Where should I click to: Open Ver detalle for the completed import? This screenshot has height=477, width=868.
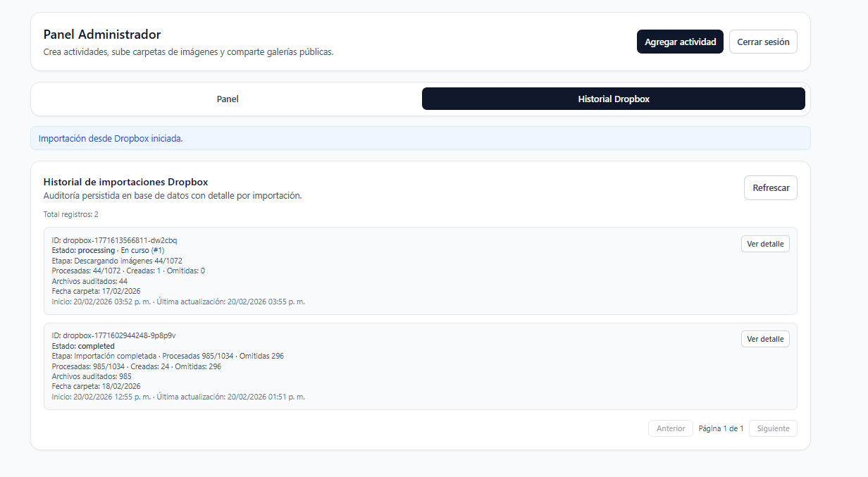(x=765, y=339)
